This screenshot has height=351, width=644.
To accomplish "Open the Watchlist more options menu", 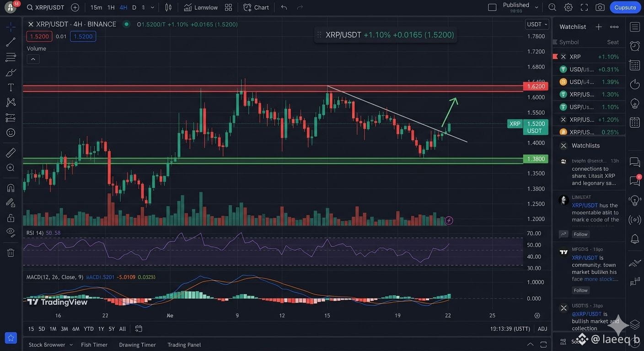I will tap(614, 27).
